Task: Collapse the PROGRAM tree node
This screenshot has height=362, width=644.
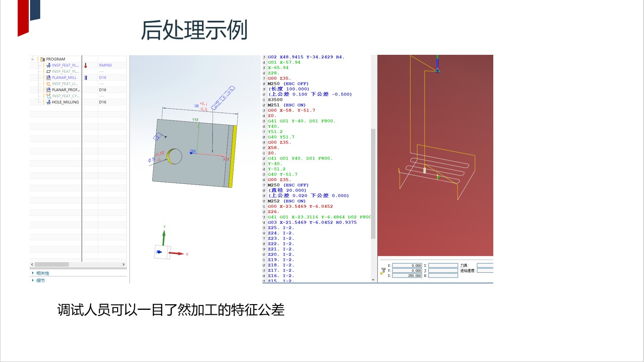Action: point(32,59)
